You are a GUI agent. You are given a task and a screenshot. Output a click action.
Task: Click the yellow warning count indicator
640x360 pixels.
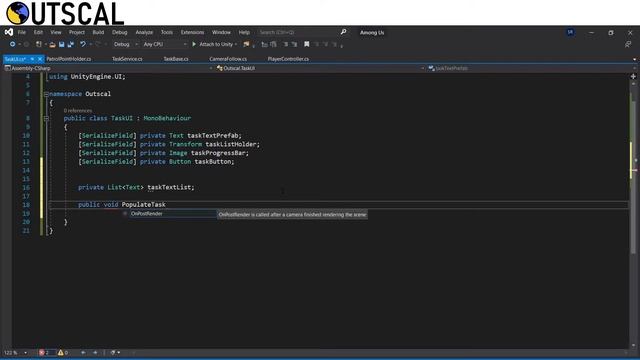pos(63,352)
